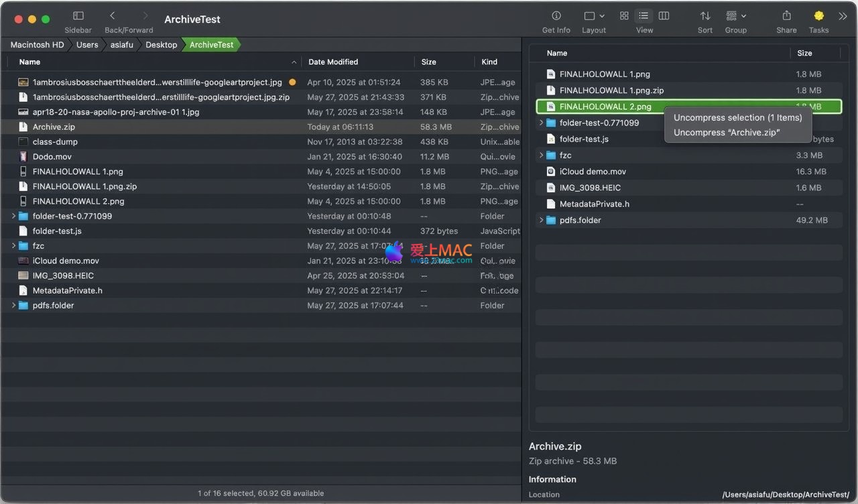Open the Share toolbar icon
The width and height of the screenshot is (858, 504).
pyautogui.click(x=786, y=16)
